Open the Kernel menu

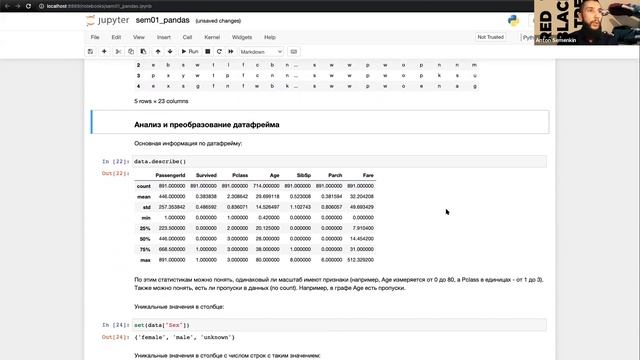pyautogui.click(x=212, y=37)
